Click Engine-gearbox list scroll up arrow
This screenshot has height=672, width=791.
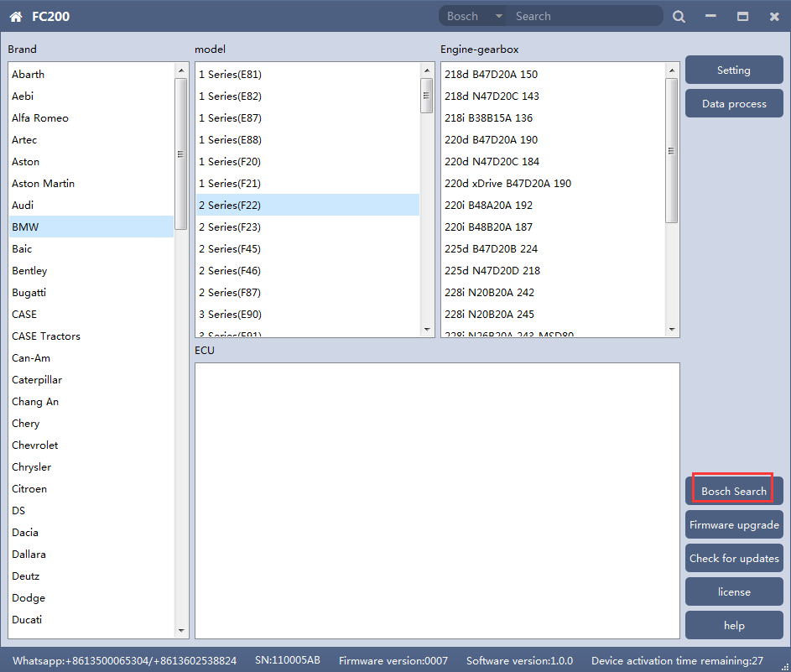pyautogui.click(x=671, y=70)
